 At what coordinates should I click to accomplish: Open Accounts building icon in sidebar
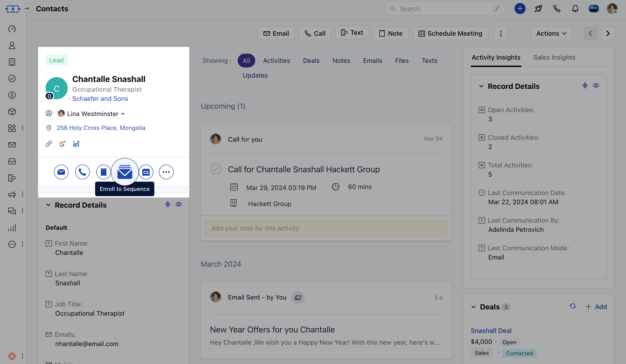(x=12, y=62)
